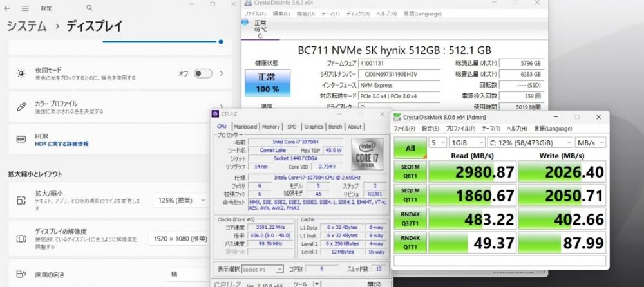Click the CPU-Z title bar app icon

[x=216, y=114]
